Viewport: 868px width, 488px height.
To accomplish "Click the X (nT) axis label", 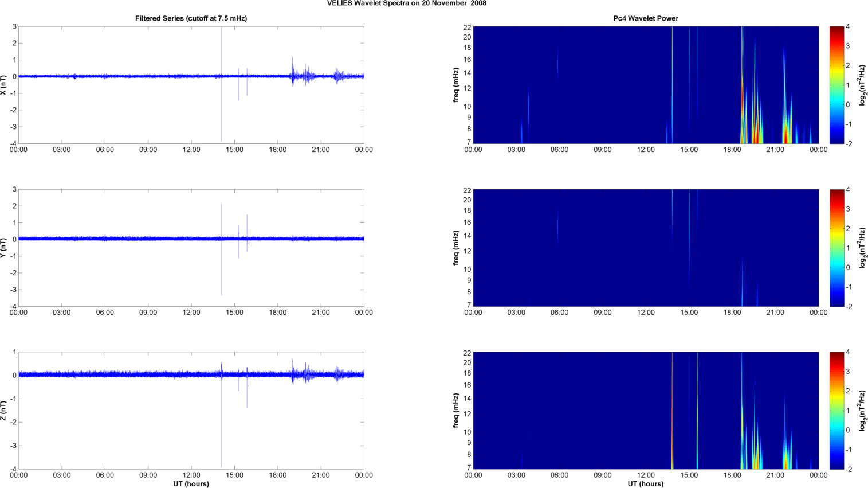I will click(3, 85).
